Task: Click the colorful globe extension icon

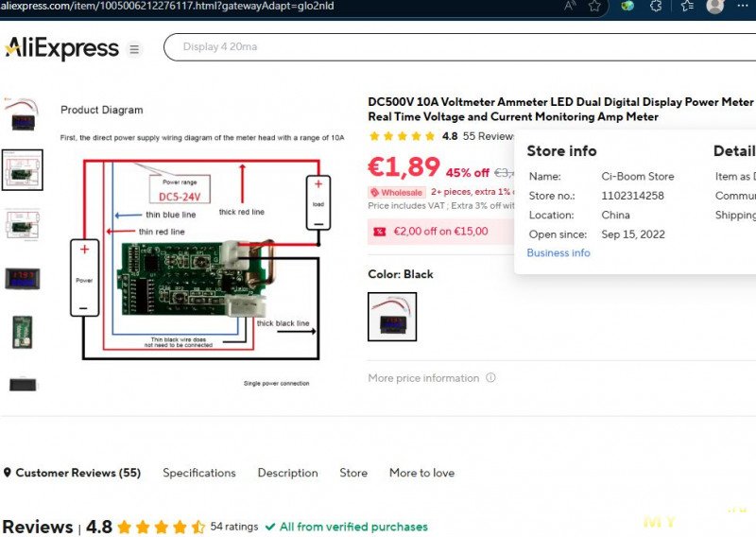Action: 627,6
